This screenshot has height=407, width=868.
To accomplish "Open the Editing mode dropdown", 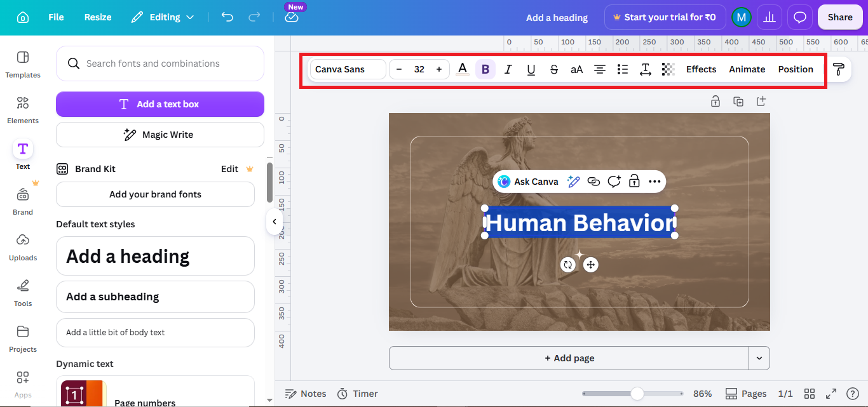I will tap(163, 17).
